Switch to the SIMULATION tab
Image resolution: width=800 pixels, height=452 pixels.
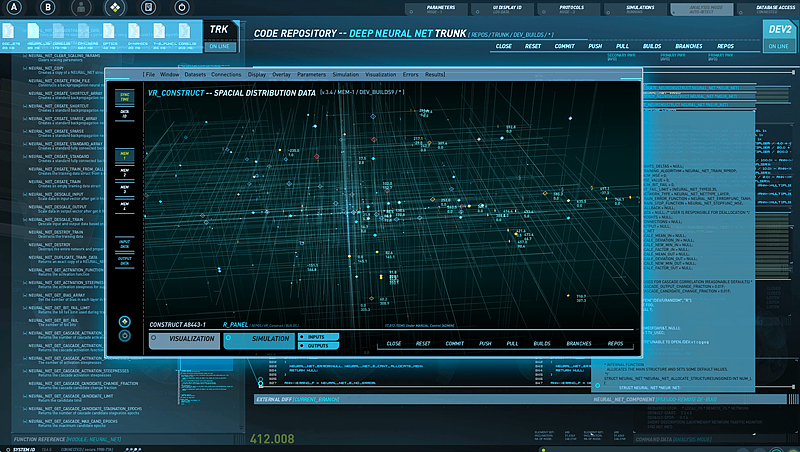(270, 340)
